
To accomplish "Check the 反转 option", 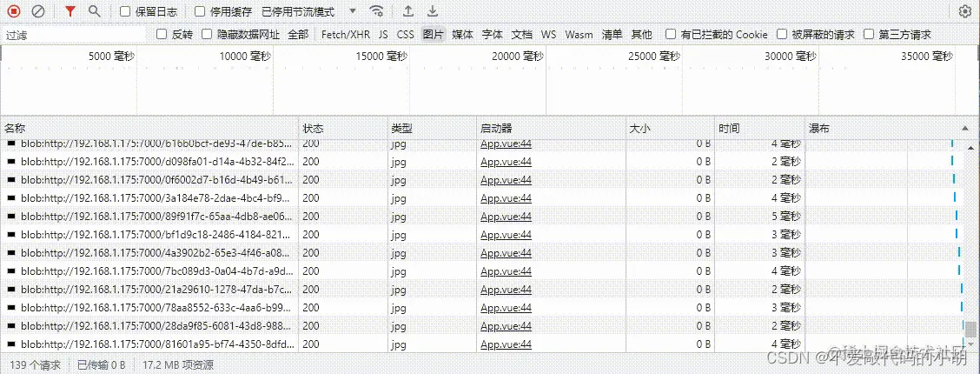I will click(162, 35).
